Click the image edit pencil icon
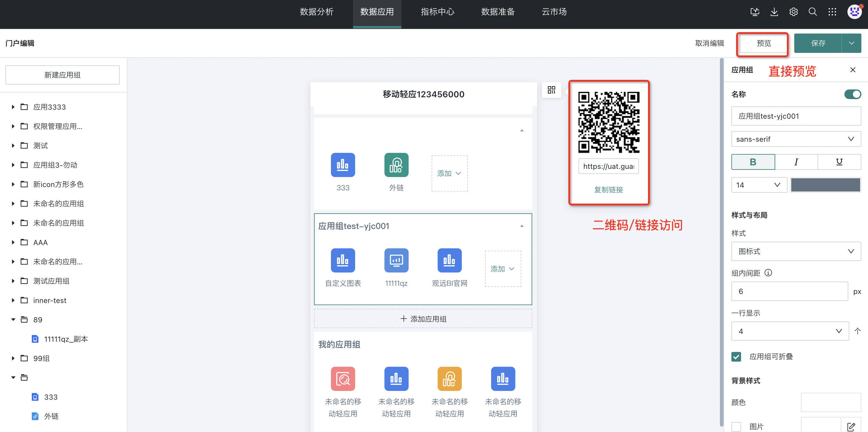868x432 pixels. click(851, 427)
